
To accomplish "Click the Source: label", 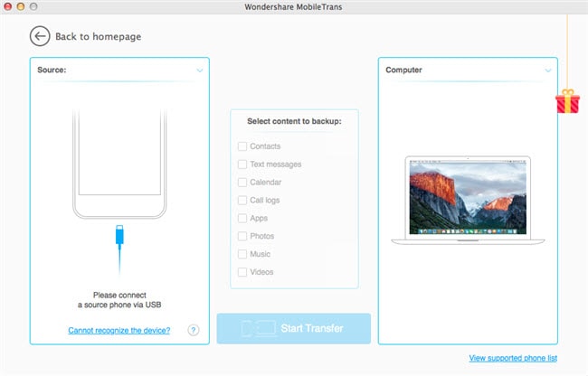I will click(x=52, y=70).
